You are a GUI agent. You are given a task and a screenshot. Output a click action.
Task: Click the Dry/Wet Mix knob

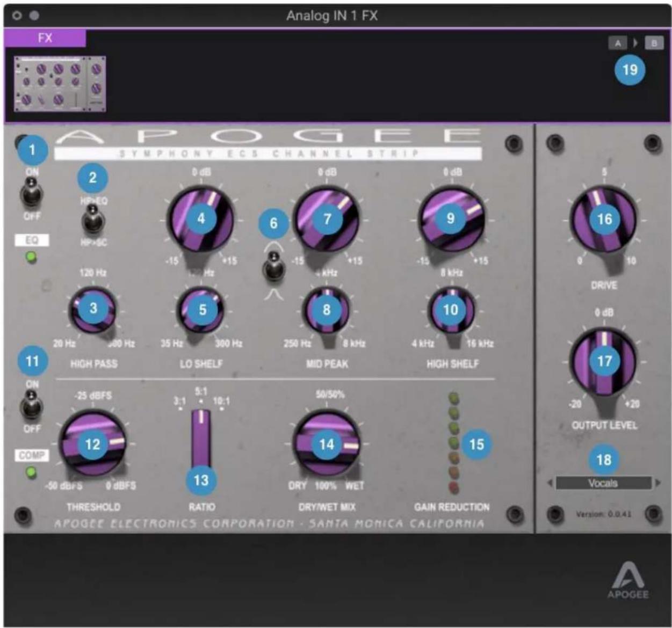point(326,444)
